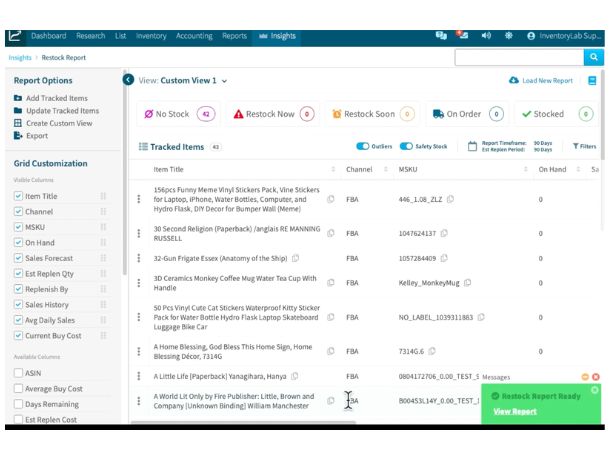Screen dimensions: 610x460
Task: Open the InventoryLab Support account menu
Action: (x=564, y=36)
